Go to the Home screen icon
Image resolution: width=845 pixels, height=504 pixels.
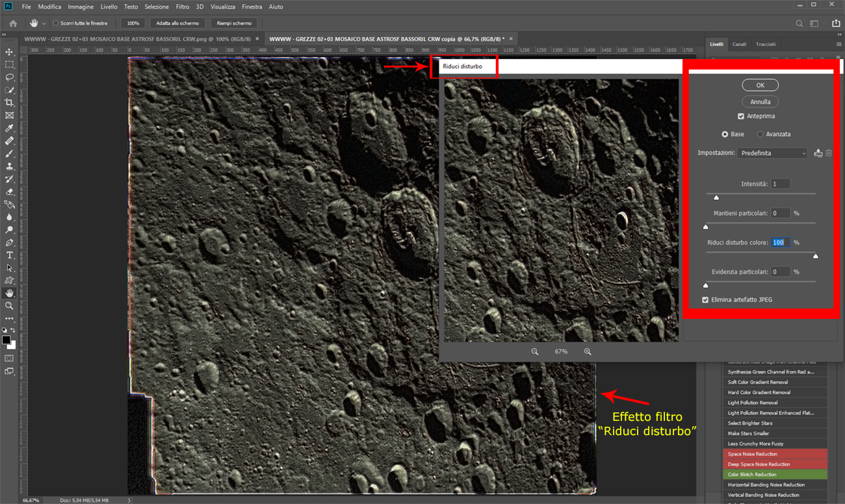[13, 23]
